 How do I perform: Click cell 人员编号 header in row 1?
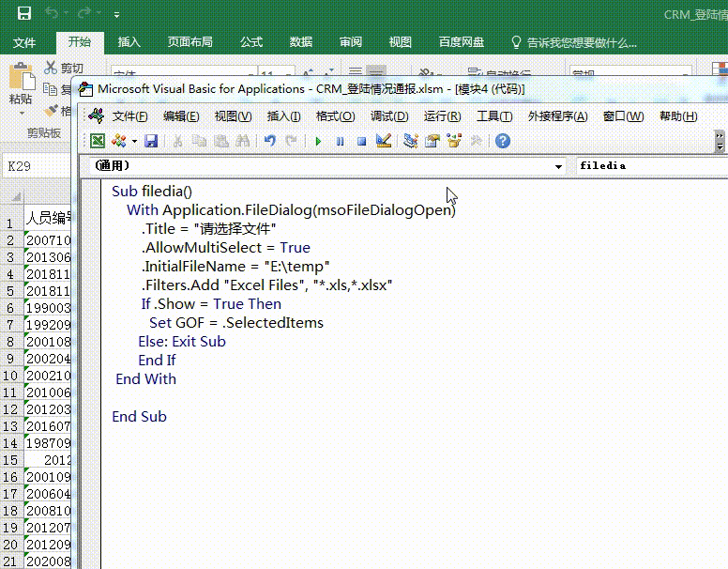point(48,218)
